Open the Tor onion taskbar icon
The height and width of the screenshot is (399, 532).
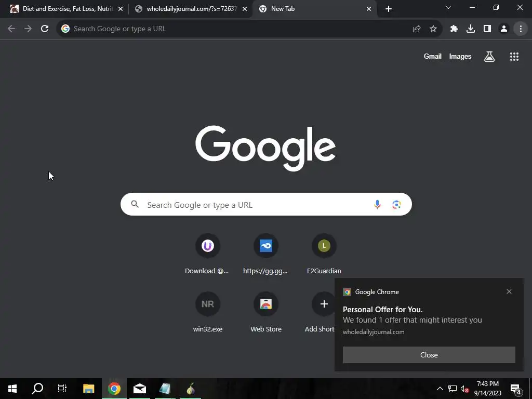(x=191, y=389)
